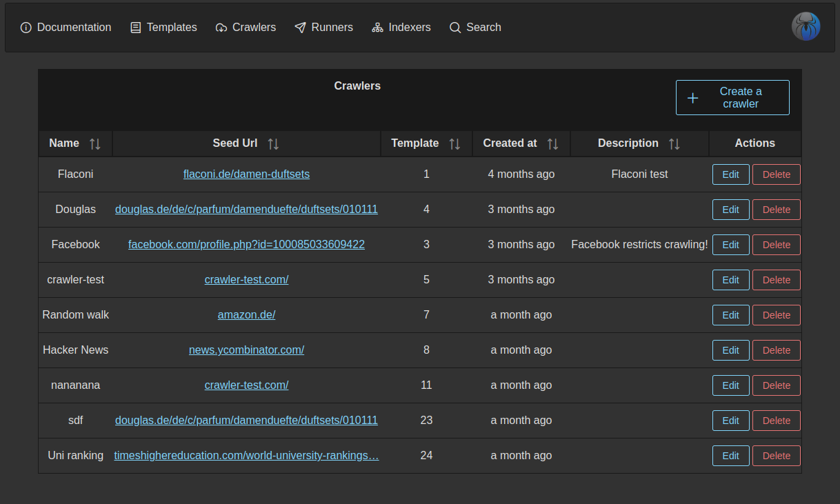The height and width of the screenshot is (504, 840).
Task: Navigate to Runners
Action: point(324,28)
